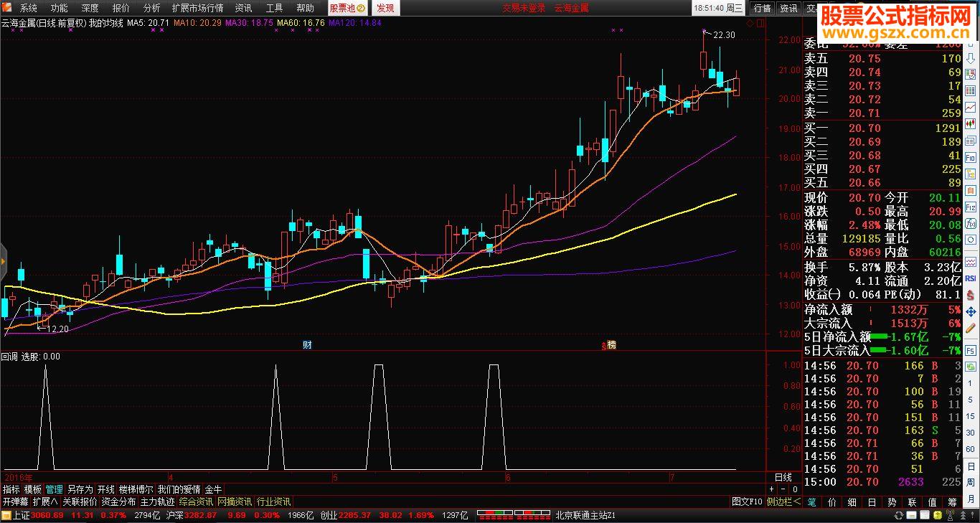Click the app logo icon top left
This screenshot has width=980, height=523.
click(x=7, y=8)
